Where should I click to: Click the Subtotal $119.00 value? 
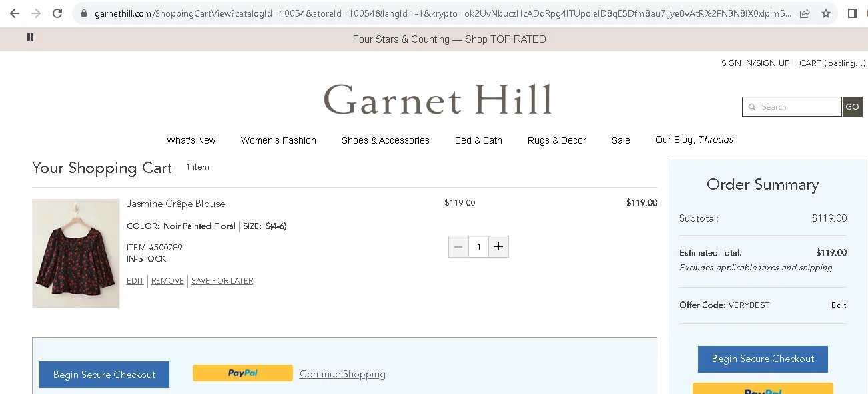pos(829,218)
